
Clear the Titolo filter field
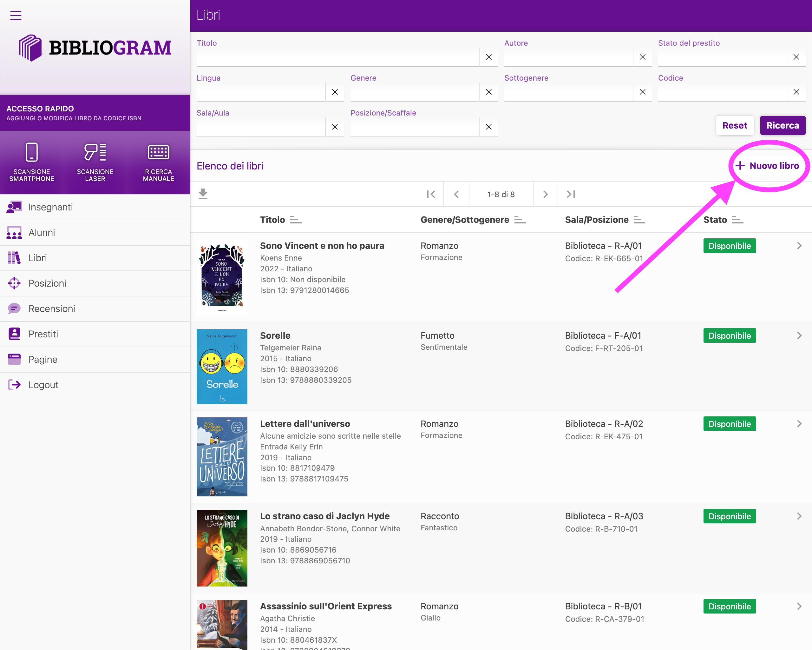(488, 57)
